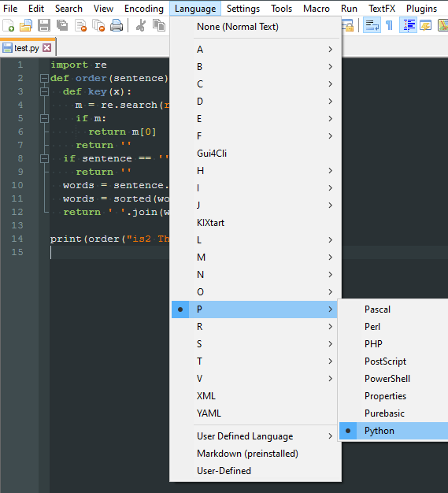Click the Copy toolbar icon
The width and height of the screenshot is (448, 493).
(159, 25)
